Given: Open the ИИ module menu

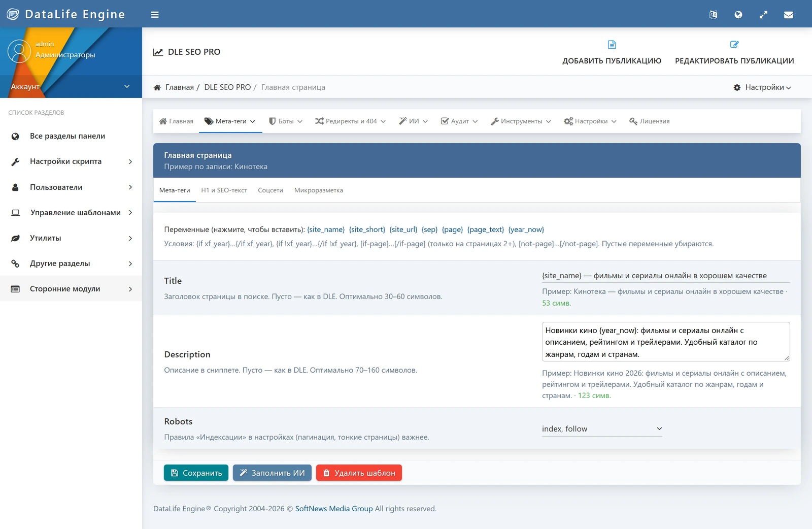Looking at the screenshot, I should [x=413, y=121].
